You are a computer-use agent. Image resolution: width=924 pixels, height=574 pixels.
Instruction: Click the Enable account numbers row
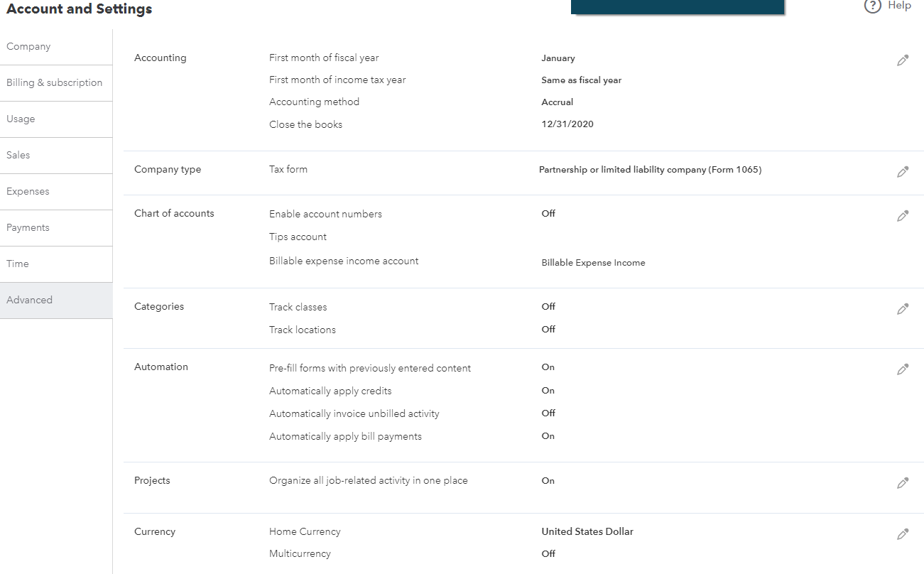click(x=325, y=214)
